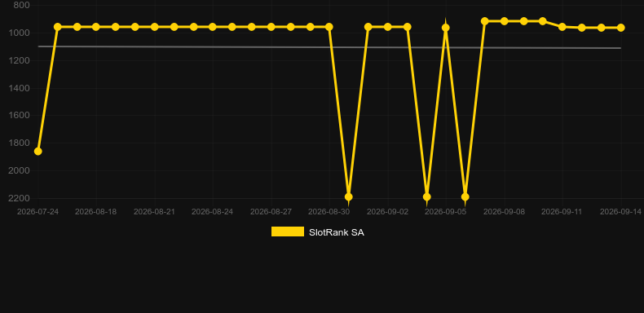This screenshot has height=313, width=644.
Task: Click the 2026-08-21 x-axis label
Action: [154, 212]
